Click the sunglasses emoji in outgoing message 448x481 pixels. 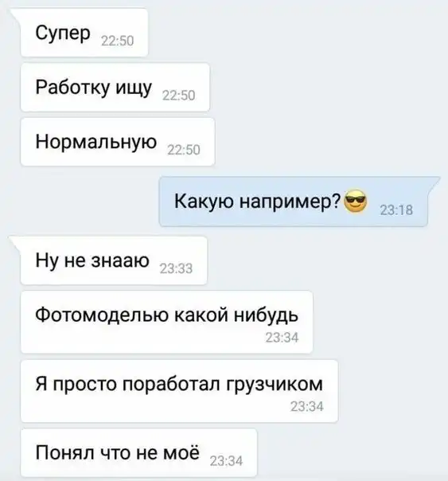(355, 201)
